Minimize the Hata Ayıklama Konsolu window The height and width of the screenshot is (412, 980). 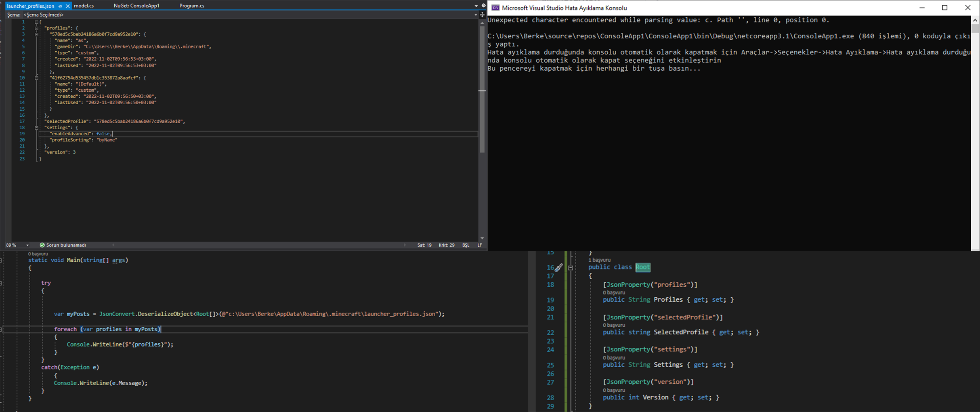coord(922,8)
